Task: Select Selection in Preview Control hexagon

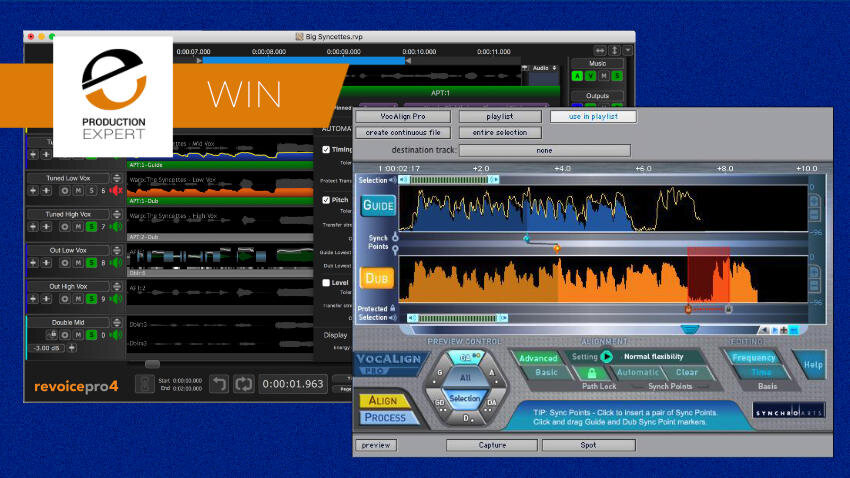Action: click(465, 398)
